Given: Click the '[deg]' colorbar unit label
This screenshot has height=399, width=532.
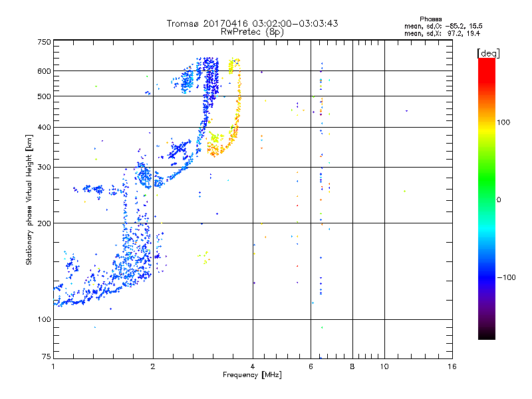Looking at the screenshot, I should tap(488, 53).
